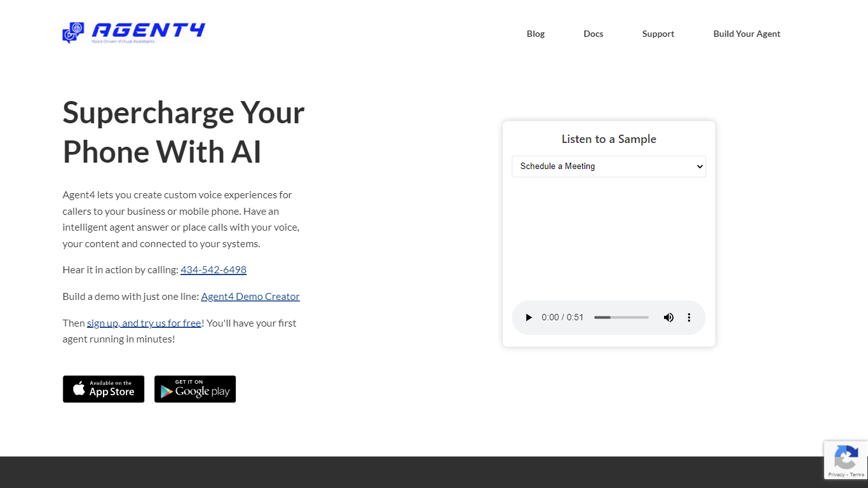Seek on the audio progress bar

(x=621, y=317)
